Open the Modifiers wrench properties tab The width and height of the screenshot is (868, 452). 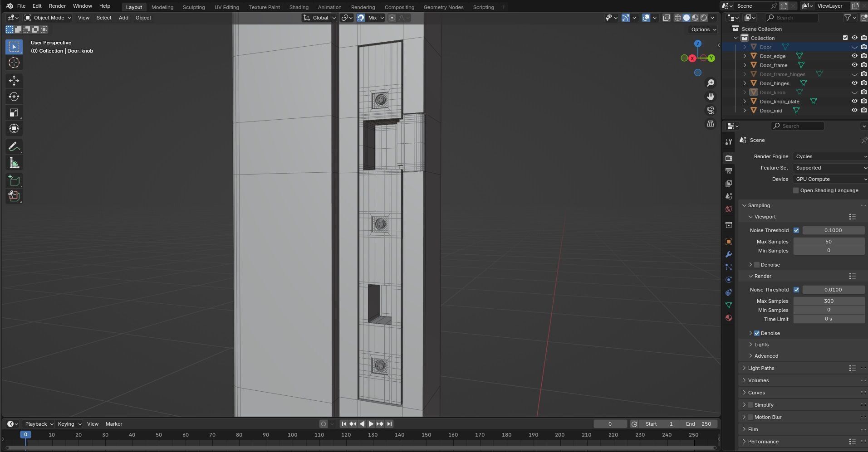729,254
